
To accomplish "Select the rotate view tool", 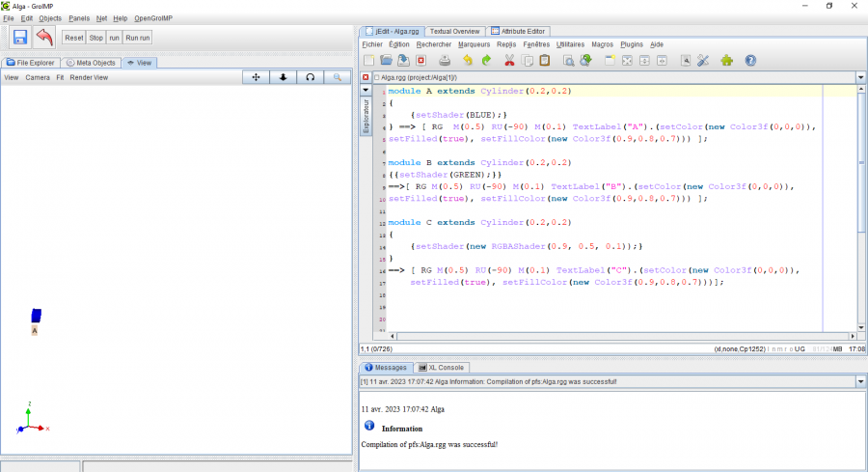I will (x=310, y=77).
